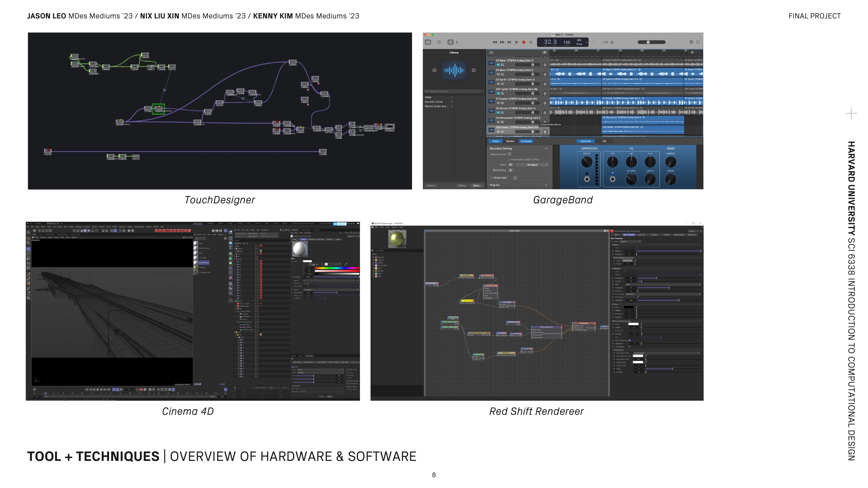The height and width of the screenshot is (488, 868).
Task: Go to beginning in GarageBand transport
Action: click(x=509, y=42)
